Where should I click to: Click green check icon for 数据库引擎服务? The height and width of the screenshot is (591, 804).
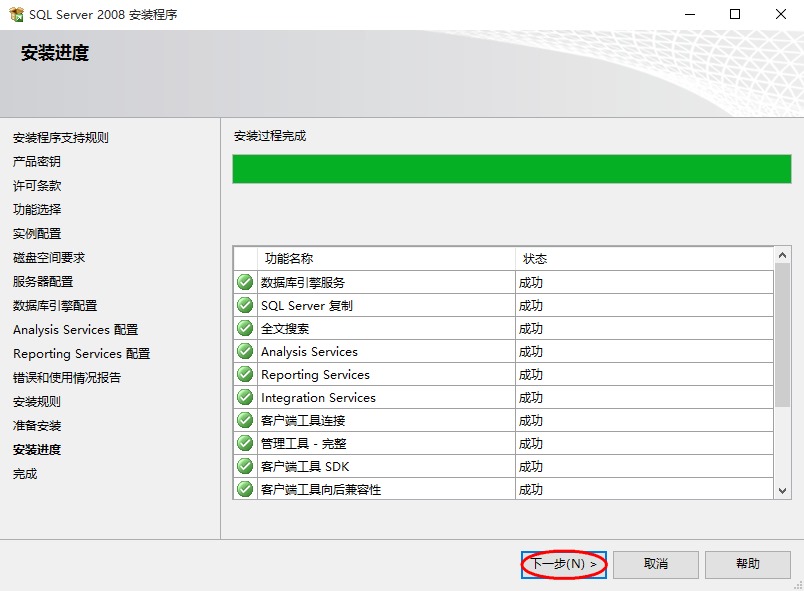tap(245, 282)
